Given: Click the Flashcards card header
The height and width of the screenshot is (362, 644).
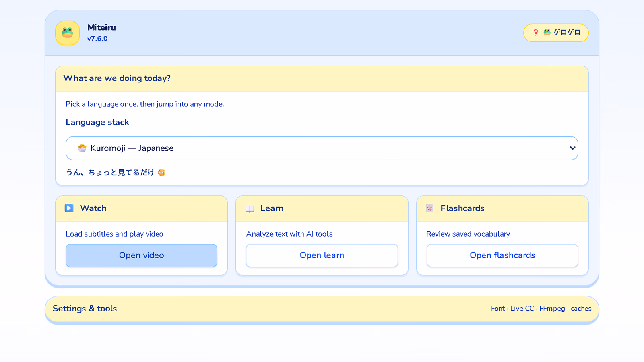Looking at the screenshot, I should (502, 208).
